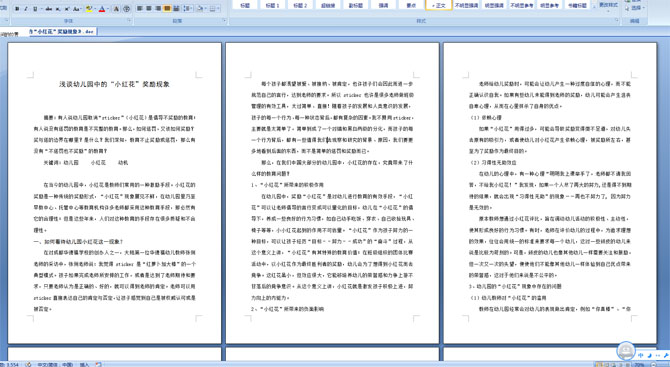Apply the 标题 1 style

(x=272, y=5)
